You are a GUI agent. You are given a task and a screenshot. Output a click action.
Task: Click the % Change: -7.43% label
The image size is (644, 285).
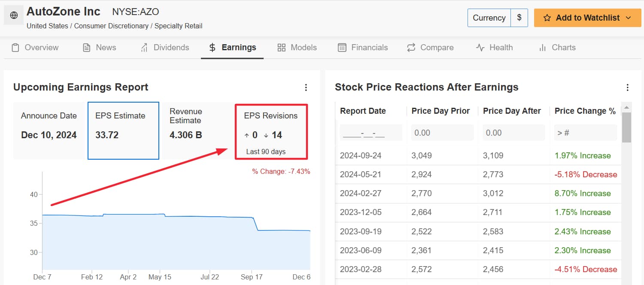281,172
